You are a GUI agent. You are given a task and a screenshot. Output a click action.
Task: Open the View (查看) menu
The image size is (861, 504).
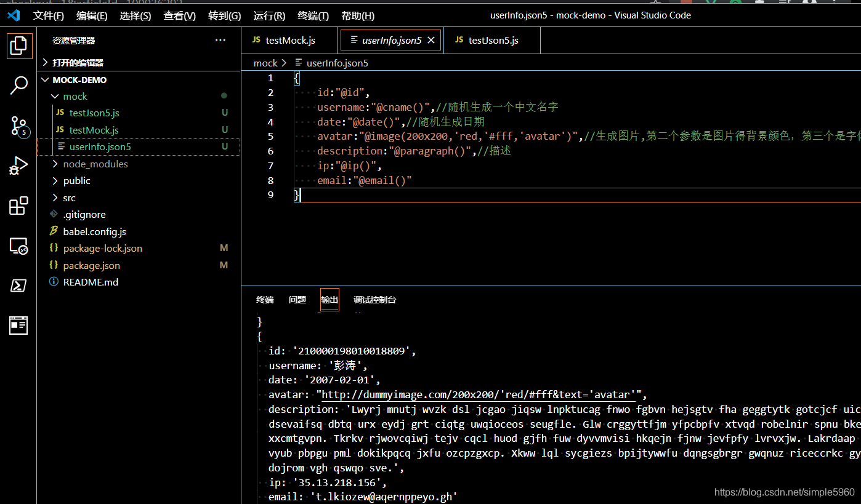180,15
